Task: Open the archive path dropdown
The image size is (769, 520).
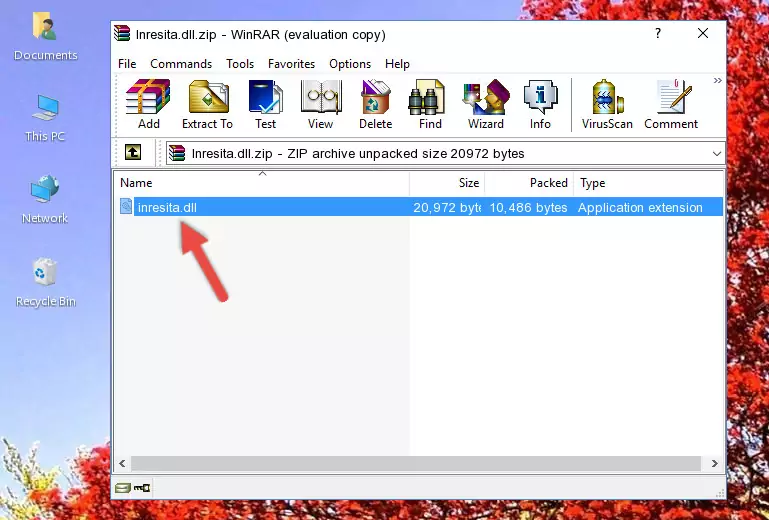Action: [717, 154]
